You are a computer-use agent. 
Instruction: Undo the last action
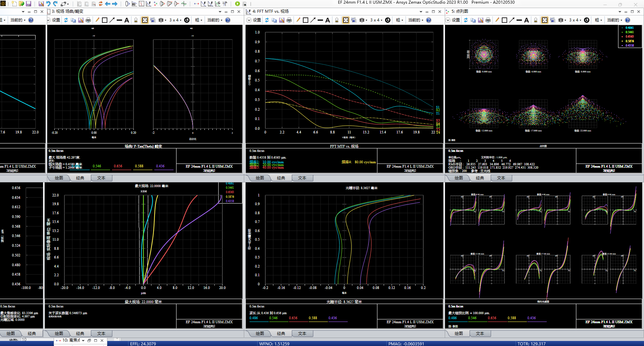click(x=48, y=4)
